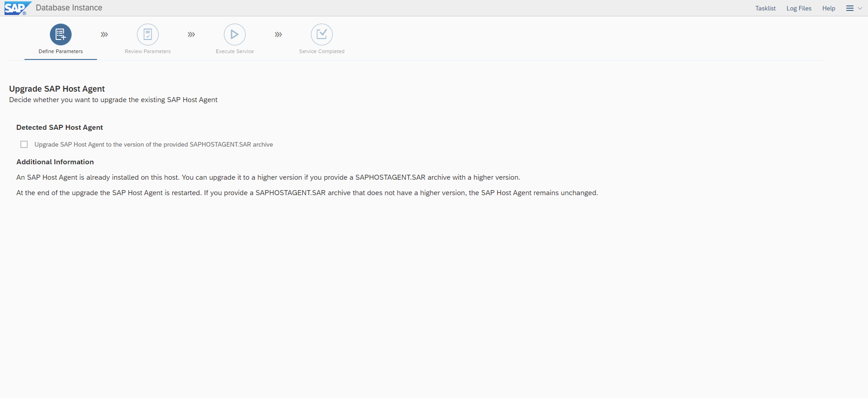Click the checkbox label about SAPHOSTAGENT.SAR archive
This screenshot has height=398, width=868.
pos(154,144)
